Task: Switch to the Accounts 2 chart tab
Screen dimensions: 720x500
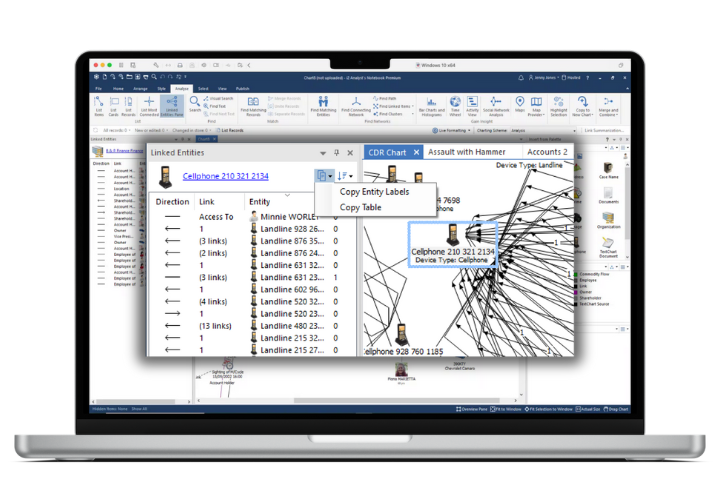Action: 547,152
